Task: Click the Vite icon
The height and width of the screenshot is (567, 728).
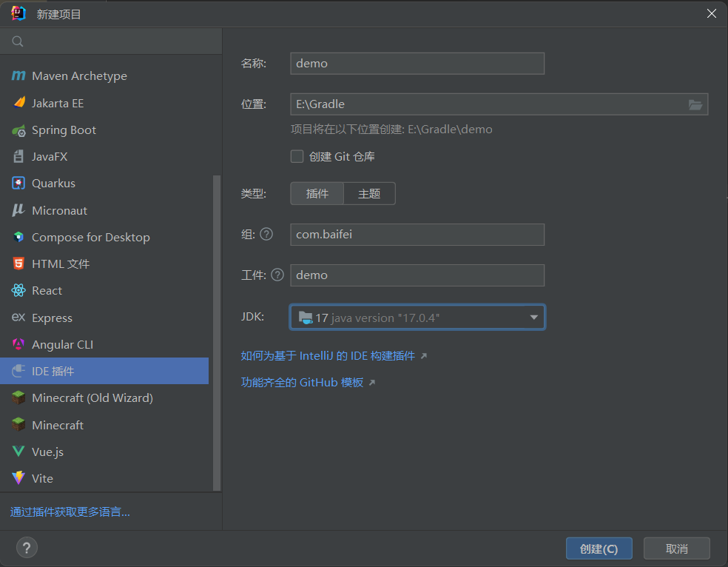Action: 18,478
